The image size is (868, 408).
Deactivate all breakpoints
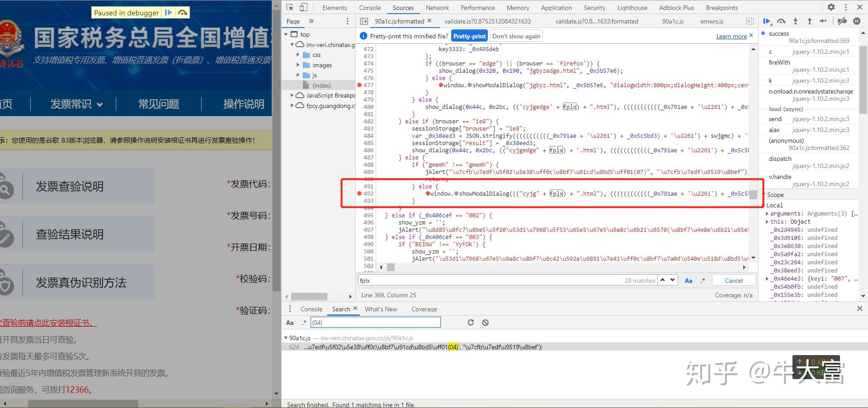click(x=842, y=21)
